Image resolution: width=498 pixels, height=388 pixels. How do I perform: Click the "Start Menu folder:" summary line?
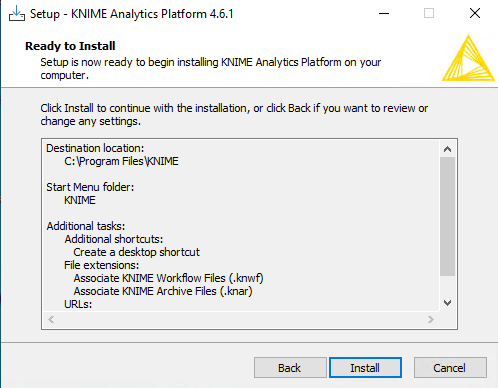tap(90, 187)
